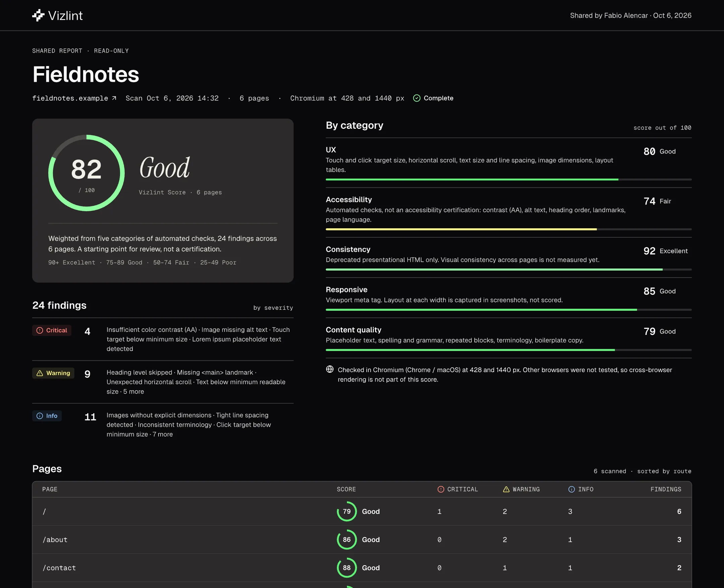
Task: Click the Warning severity badge
Action: coord(53,373)
